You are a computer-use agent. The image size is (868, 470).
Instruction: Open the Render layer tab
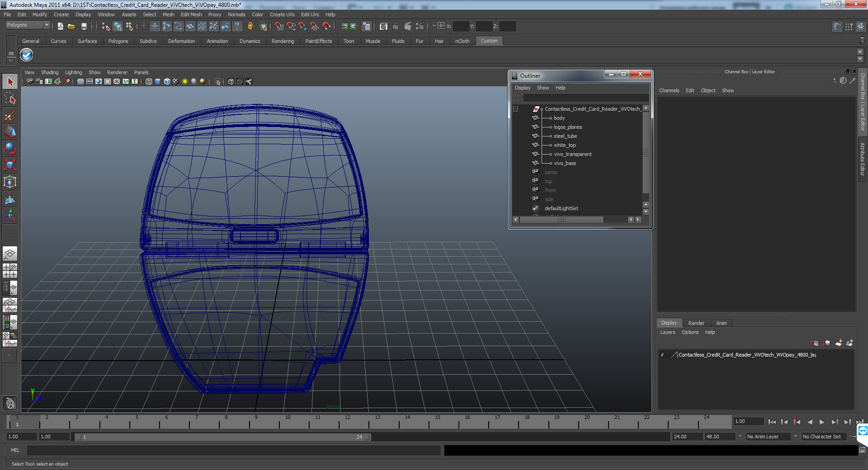point(696,323)
